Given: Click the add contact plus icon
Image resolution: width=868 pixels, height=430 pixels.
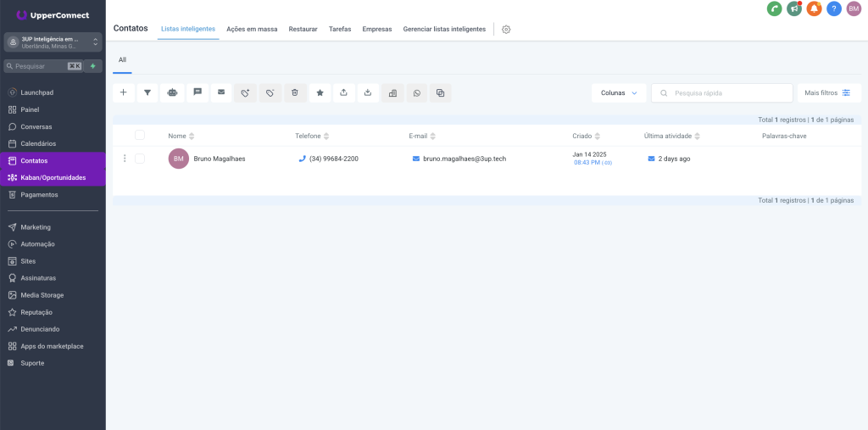Looking at the screenshot, I should click(x=123, y=92).
